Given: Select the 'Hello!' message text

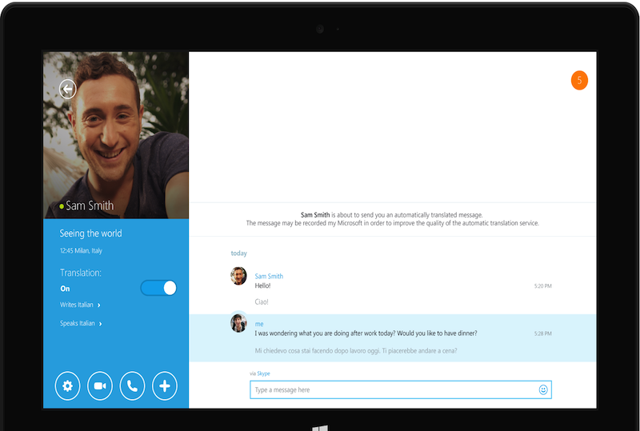Looking at the screenshot, I should coord(263,286).
